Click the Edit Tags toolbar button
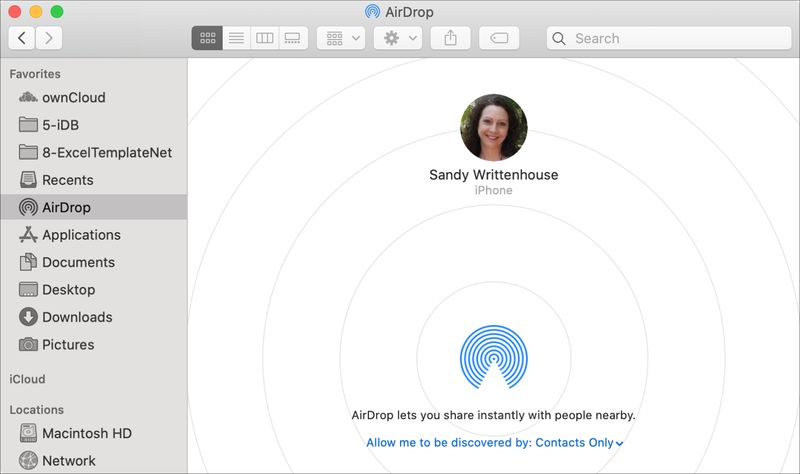This screenshot has width=800, height=474. click(x=499, y=38)
